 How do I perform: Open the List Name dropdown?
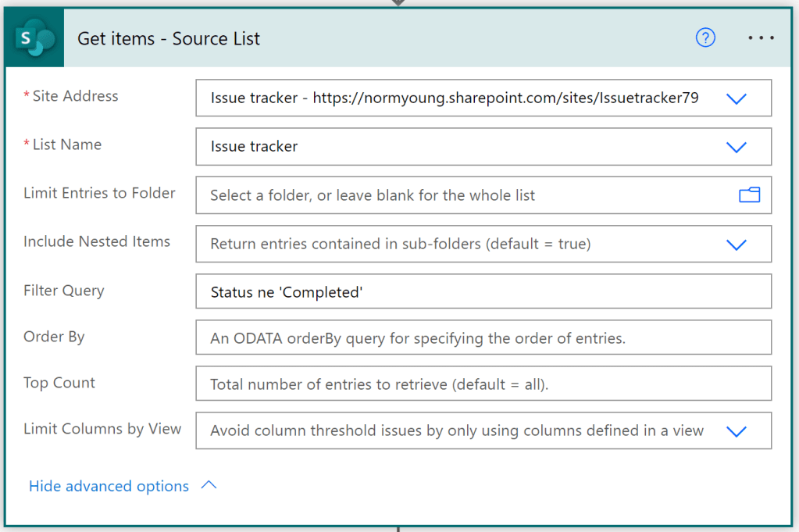point(735,147)
